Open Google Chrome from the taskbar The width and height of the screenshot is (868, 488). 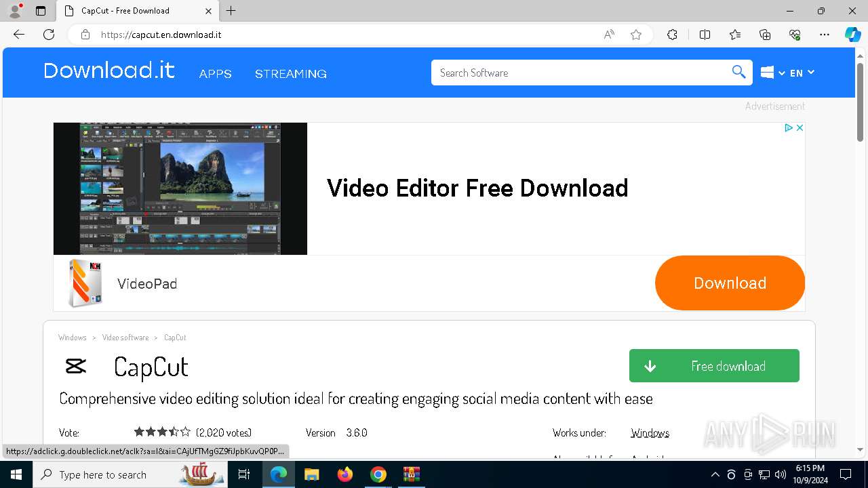coord(378,474)
